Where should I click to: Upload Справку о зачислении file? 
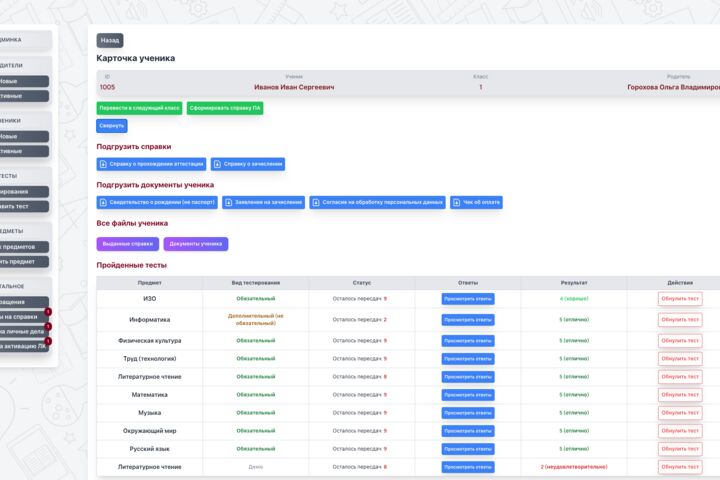(248, 164)
